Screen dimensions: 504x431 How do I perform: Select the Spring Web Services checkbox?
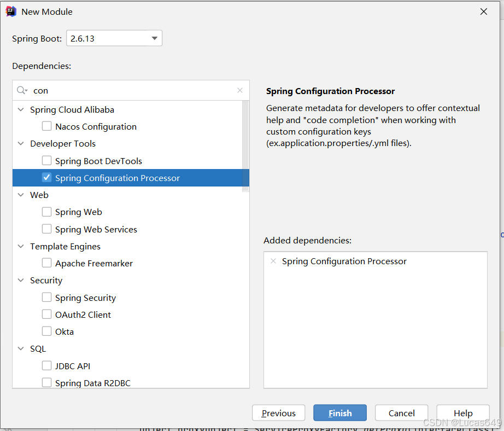pyautogui.click(x=46, y=229)
